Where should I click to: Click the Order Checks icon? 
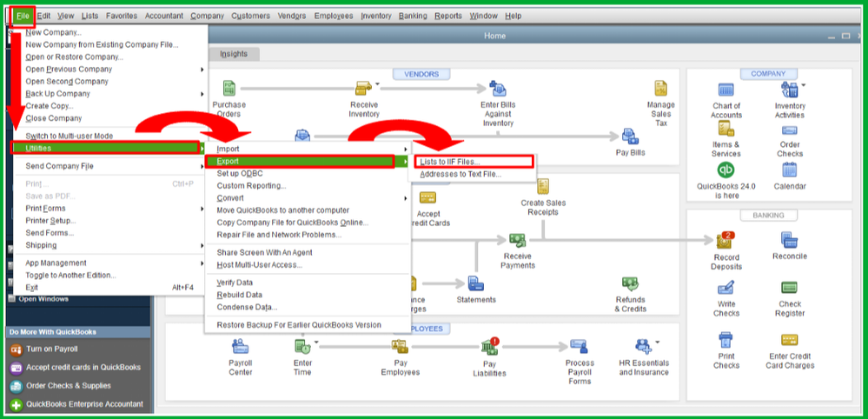click(790, 130)
